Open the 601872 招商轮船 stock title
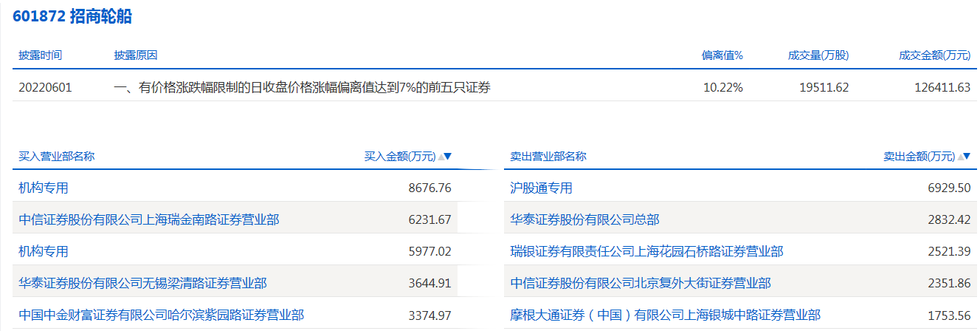 [x=72, y=17]
